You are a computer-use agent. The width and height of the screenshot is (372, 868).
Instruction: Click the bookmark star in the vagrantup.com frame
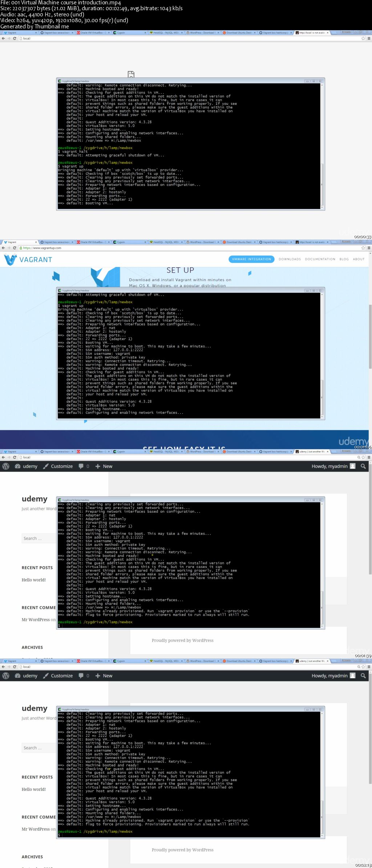[x=363, y=248]
